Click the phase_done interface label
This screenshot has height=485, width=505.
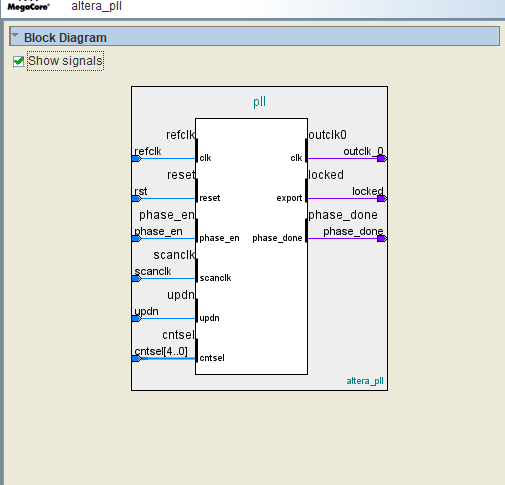[343, 215]
